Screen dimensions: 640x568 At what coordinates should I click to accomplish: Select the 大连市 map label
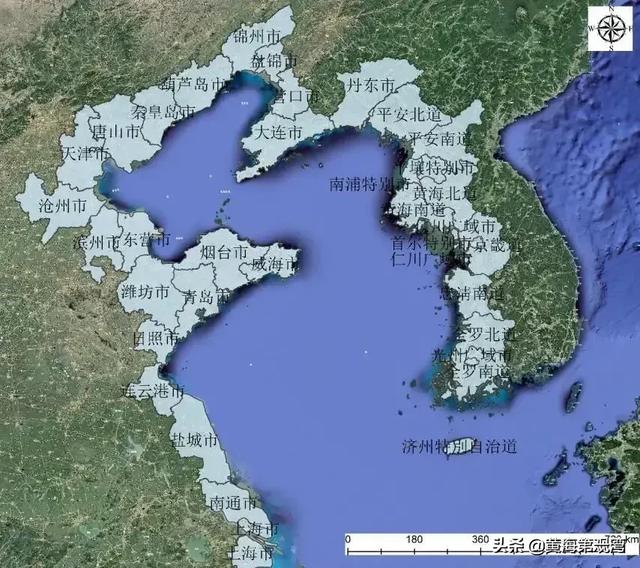pyautogui.click(x=277, y=132)
